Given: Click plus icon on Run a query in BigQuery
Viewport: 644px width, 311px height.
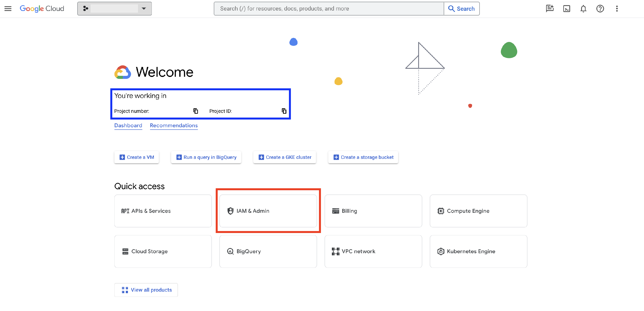Looking at the screenshot, I should 179,157.
